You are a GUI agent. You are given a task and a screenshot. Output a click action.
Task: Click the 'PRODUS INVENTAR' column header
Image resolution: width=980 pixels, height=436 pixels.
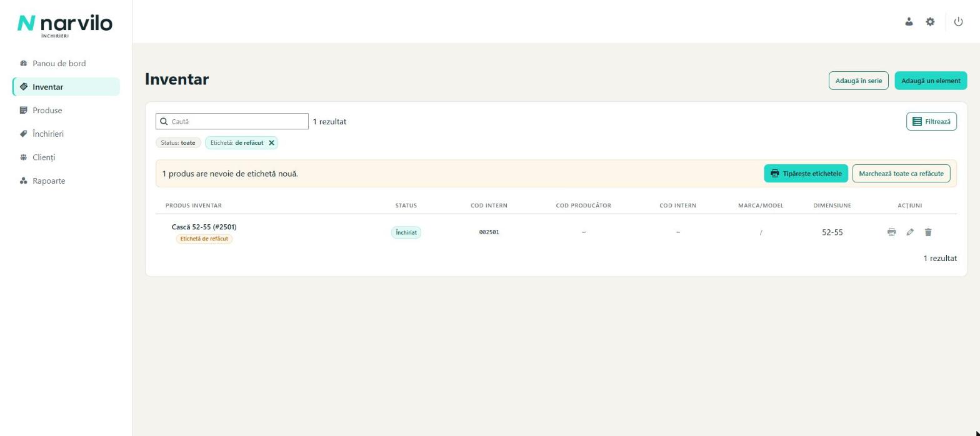coord(193,206)
